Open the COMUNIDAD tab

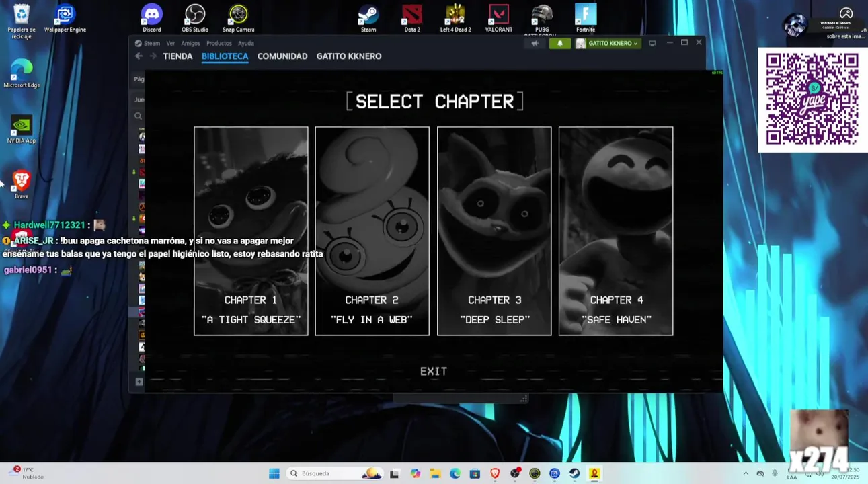[282, 56]
